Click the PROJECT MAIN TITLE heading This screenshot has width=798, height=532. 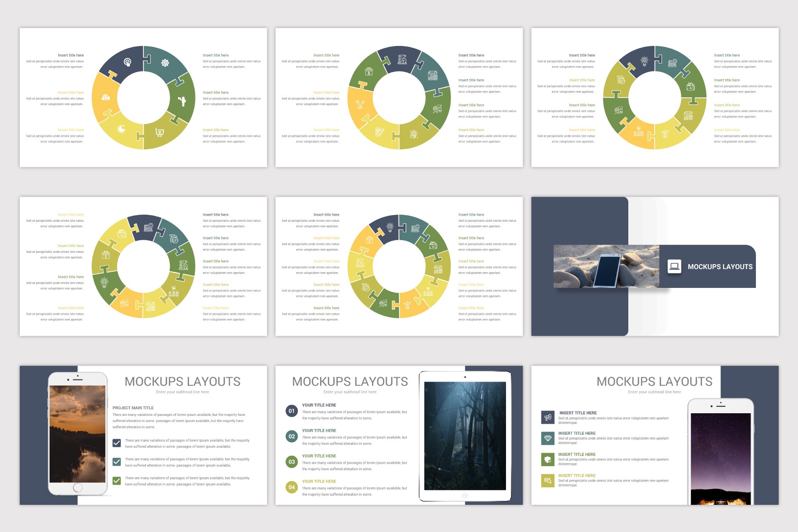(x=133, y=408)
